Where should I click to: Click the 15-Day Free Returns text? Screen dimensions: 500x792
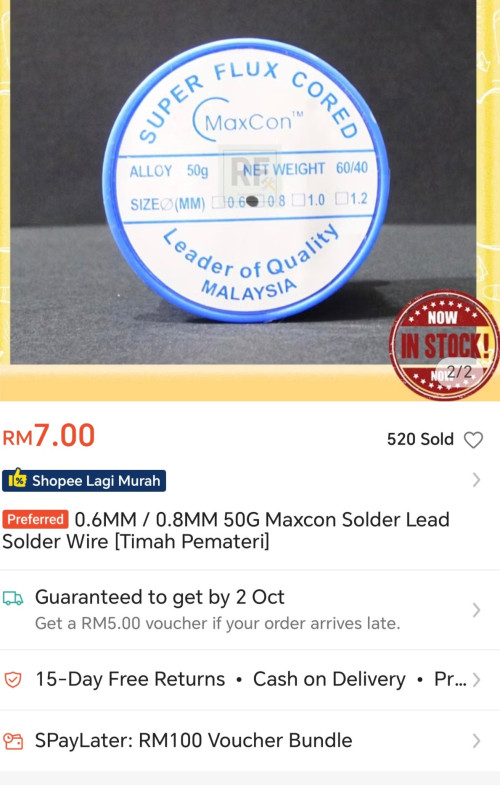point(130,679)
